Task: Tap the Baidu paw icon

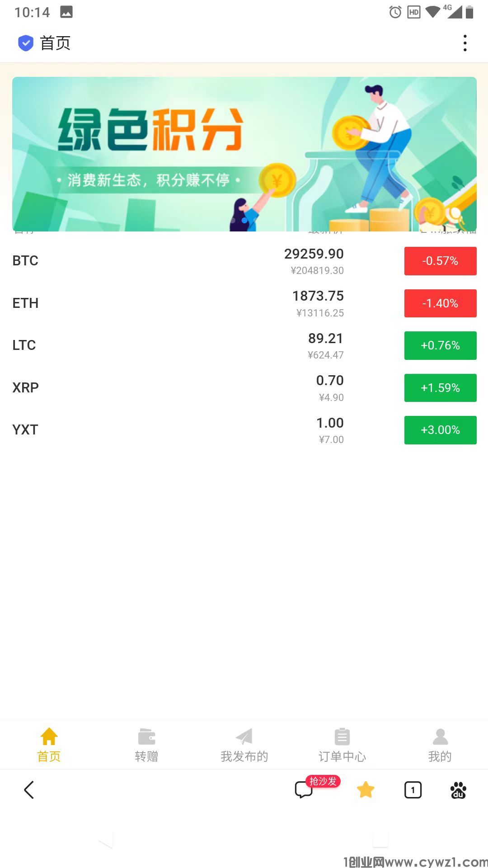Action: tap(458, 790)
